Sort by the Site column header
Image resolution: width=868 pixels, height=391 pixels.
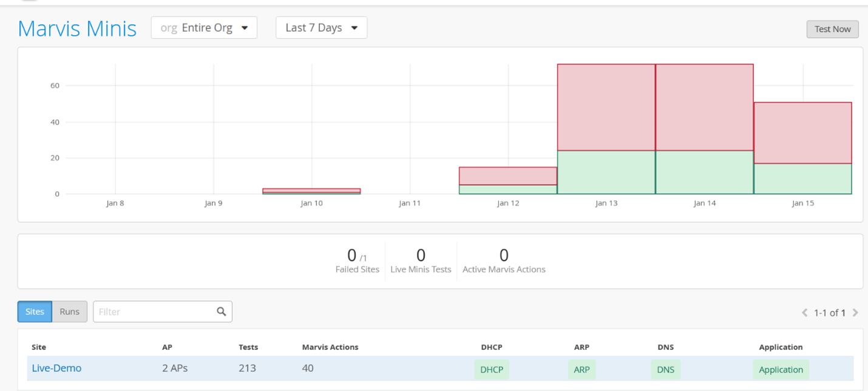click(x=39, y=347)
